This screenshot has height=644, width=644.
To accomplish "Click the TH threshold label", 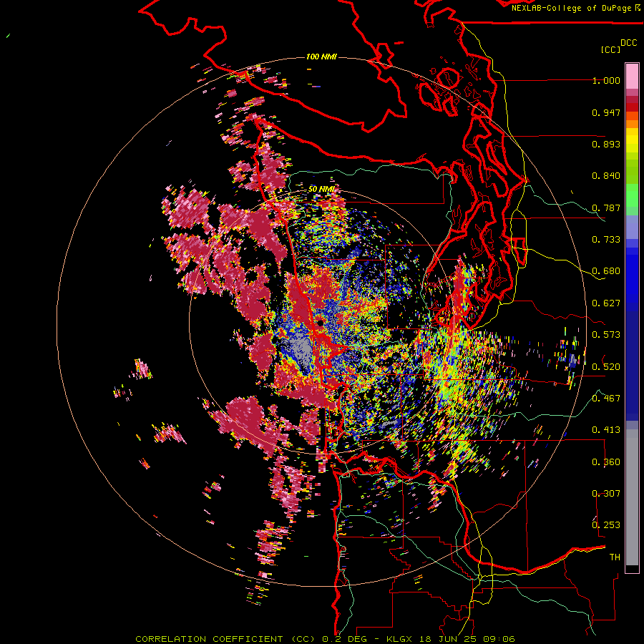I will 615,557.
